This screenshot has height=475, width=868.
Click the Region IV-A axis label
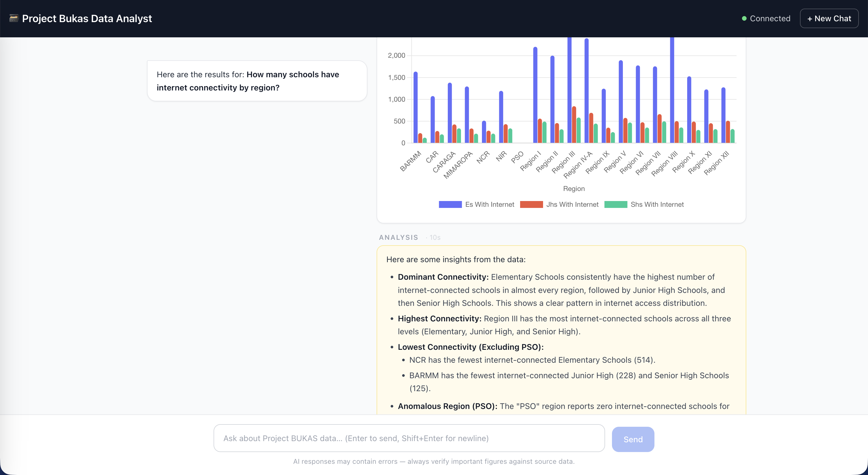[578, 165]
